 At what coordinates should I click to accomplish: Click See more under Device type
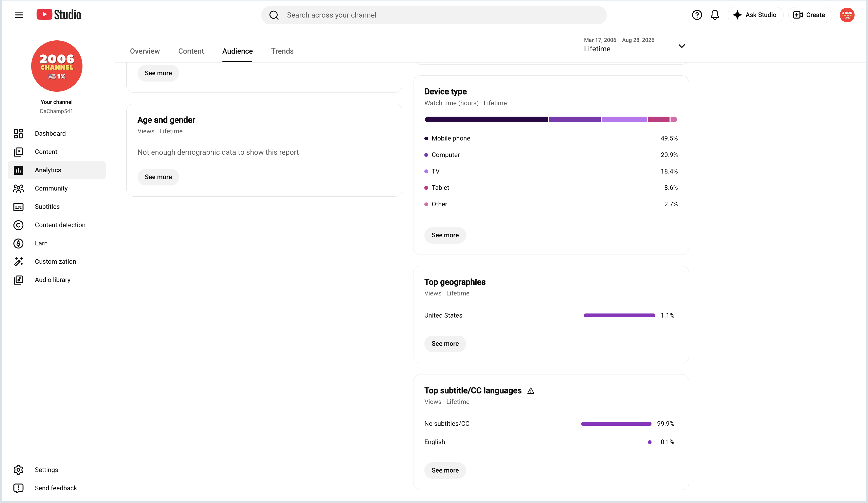(445, 235)
